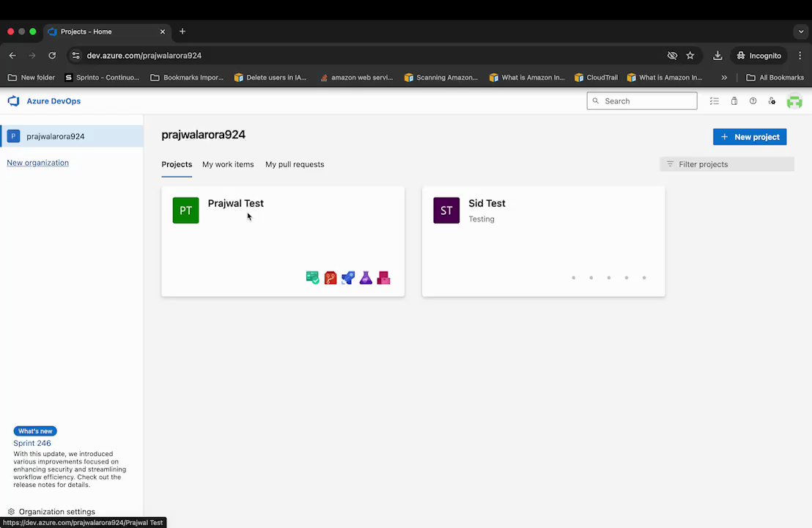Open the amazon web services bookmark
Image resolution: width=812 pixels, height=528 pixels.
356,78
